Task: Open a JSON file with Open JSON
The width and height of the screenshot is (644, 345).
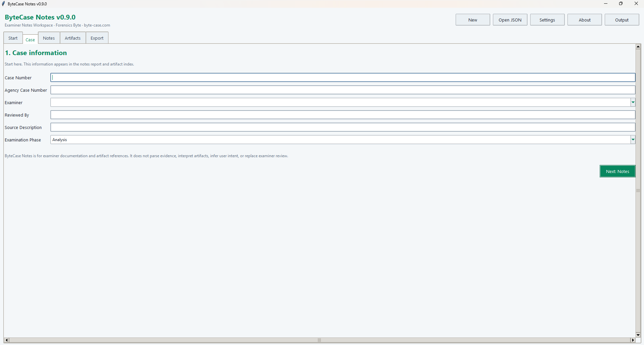Action: click(x=510, y=20)
